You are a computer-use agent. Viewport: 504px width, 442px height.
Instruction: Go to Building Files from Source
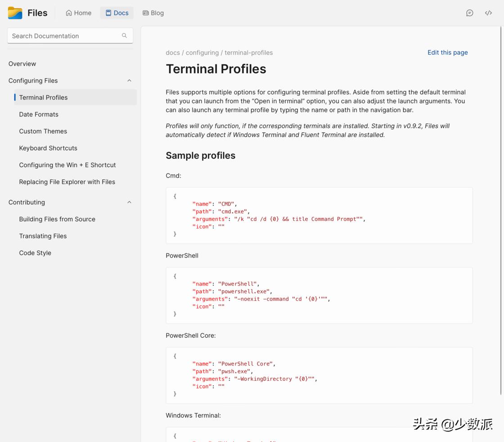57,219
